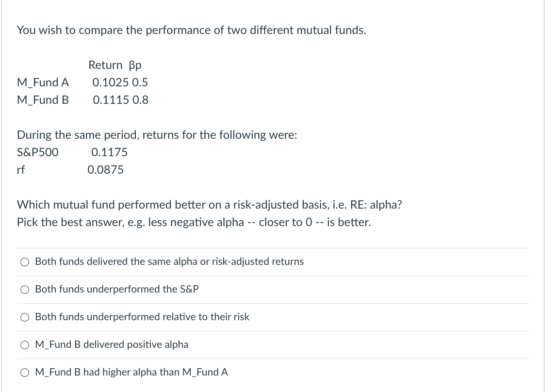The width and height of the screenshot is (558, 392).
Task: Click the 'Return βp' column header
Action: [x=115, y=65]
